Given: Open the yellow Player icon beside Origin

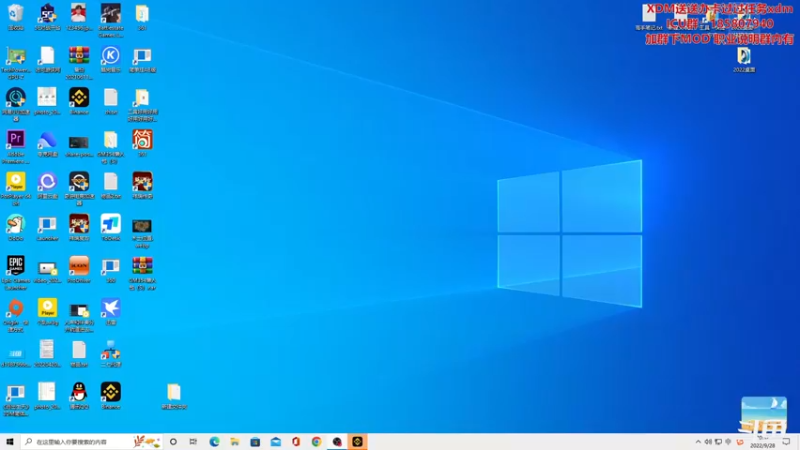Looking at the screenshot, I should [47, 308].
